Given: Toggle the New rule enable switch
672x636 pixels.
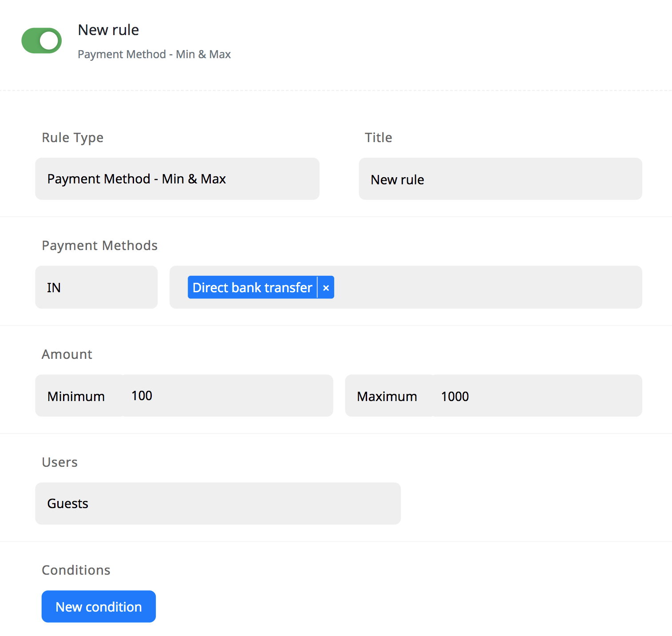Looking at the screenshot, I should pos(42,41).
